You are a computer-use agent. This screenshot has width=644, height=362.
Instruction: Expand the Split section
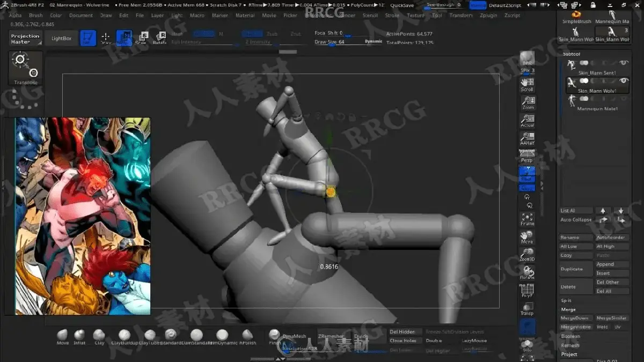coord(567,301)
